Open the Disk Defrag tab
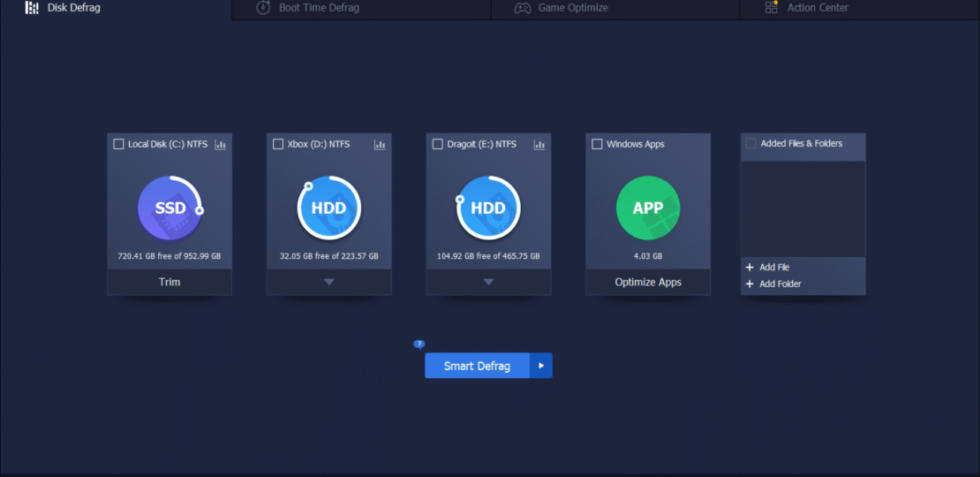This screenshot has height=477, width=980. pyautogui.click(x=117, y=9)
